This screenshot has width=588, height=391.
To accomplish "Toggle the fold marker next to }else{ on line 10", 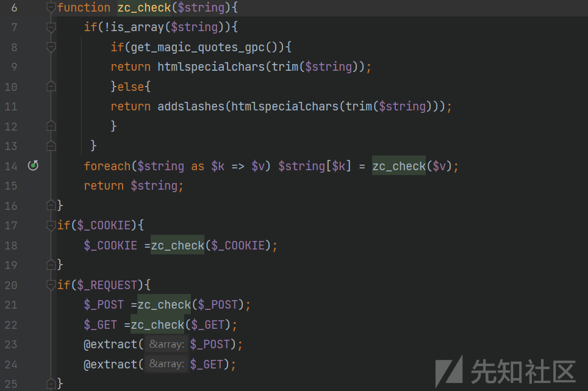I will point(51,87).
